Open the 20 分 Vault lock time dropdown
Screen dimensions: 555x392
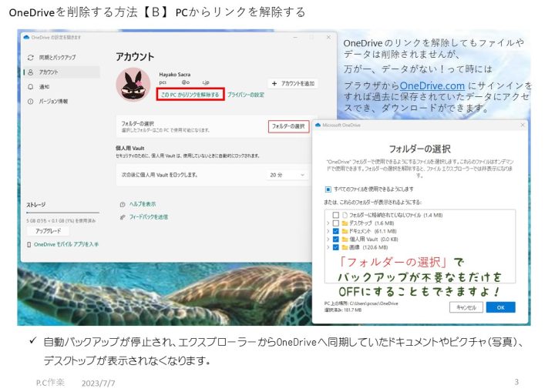tap(287, 175)
